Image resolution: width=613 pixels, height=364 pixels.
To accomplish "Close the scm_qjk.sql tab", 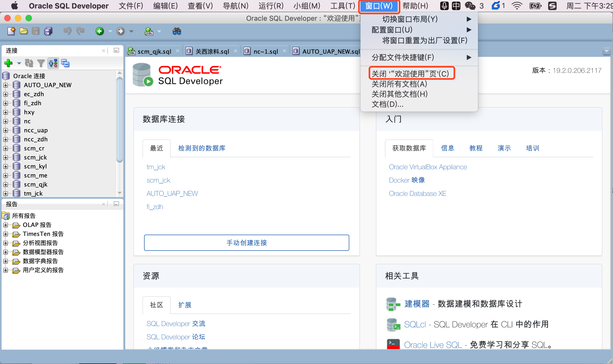I will click(x=177, y=51).
